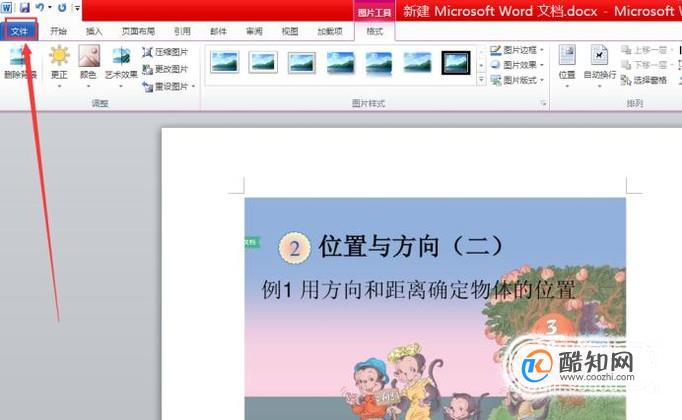Screen dimensions: 682x420
Task: Switch to the 开始 ribbon tab
Action: point(58,31)
